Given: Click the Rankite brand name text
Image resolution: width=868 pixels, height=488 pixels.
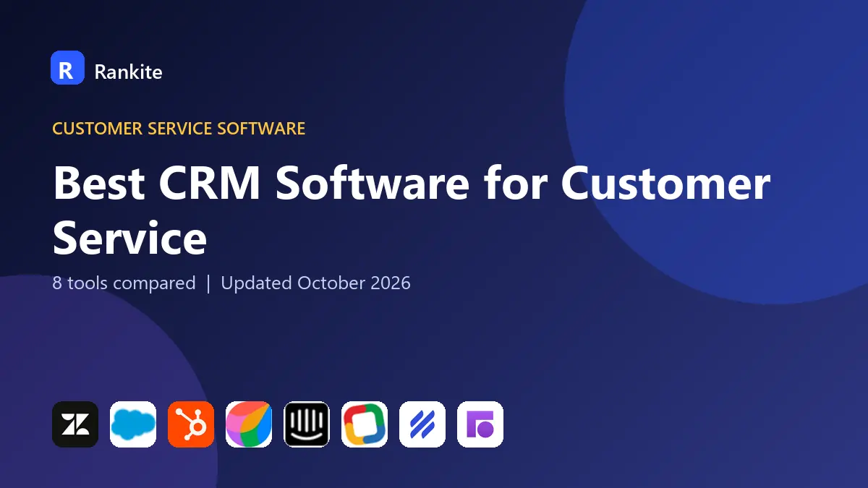Looking at the screenshot, I should pos(129,72).
